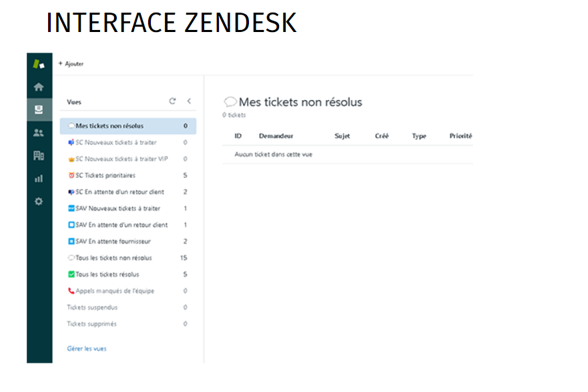This screenshot has width=588, height=392.
Task: Open the Admin settings gear icon
Action: tap(39, 201)
